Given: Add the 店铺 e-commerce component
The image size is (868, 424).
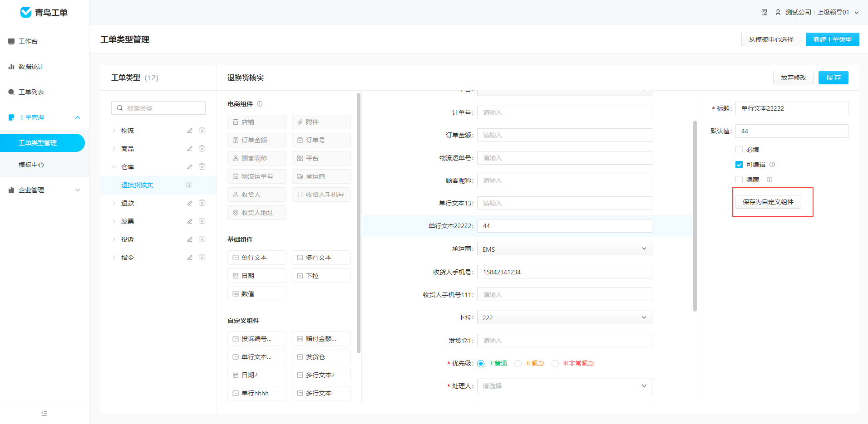Looking at the screenshot, I should pyautogui.click(x=257, y=122).
